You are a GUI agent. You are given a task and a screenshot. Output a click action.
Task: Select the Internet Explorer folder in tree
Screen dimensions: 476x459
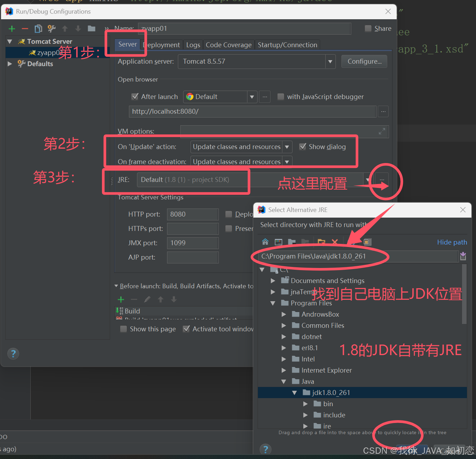pos(326,370)
